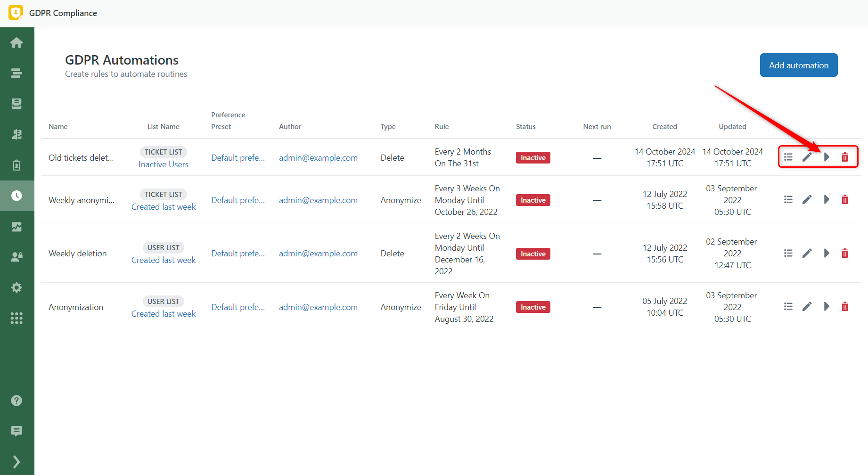Click Inactive status badge of Anonymization row
This screenshot has width=868, height=475.
(533, 307)
